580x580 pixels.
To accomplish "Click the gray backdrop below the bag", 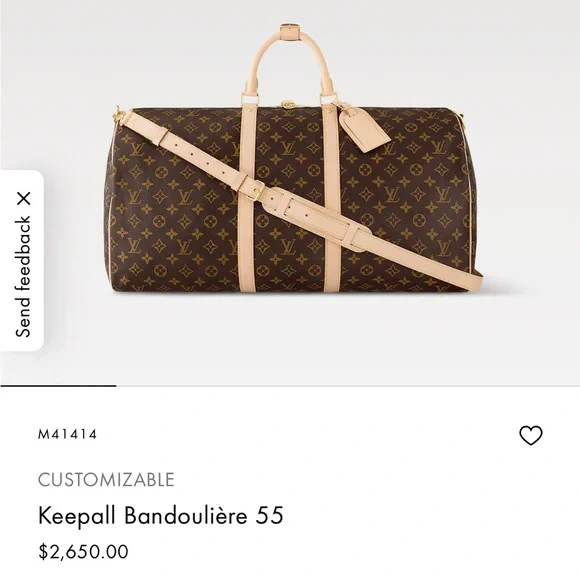I will 290,337.
